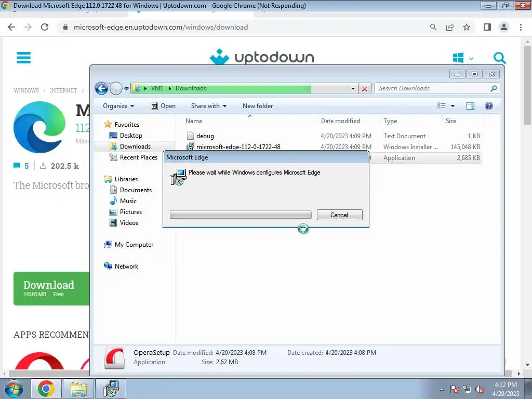Switch to Windows Installer taskbar item
The height and width of the screenshot is (399, 532).
[111, 389]
